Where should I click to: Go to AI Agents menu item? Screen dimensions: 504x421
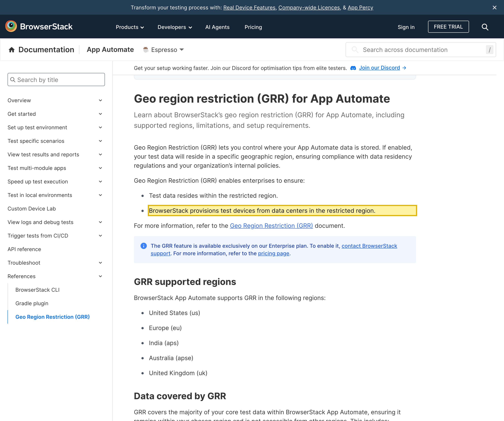click(217, 27)
